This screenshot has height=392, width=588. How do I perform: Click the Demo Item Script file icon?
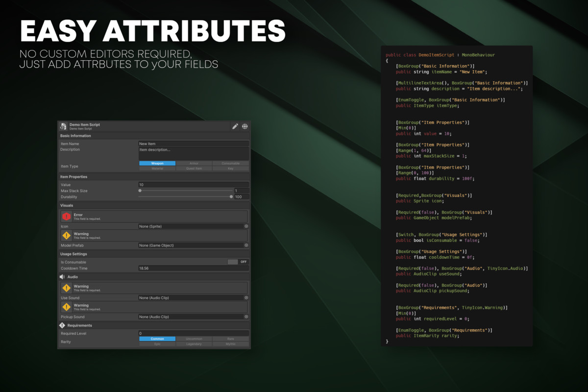63,126
